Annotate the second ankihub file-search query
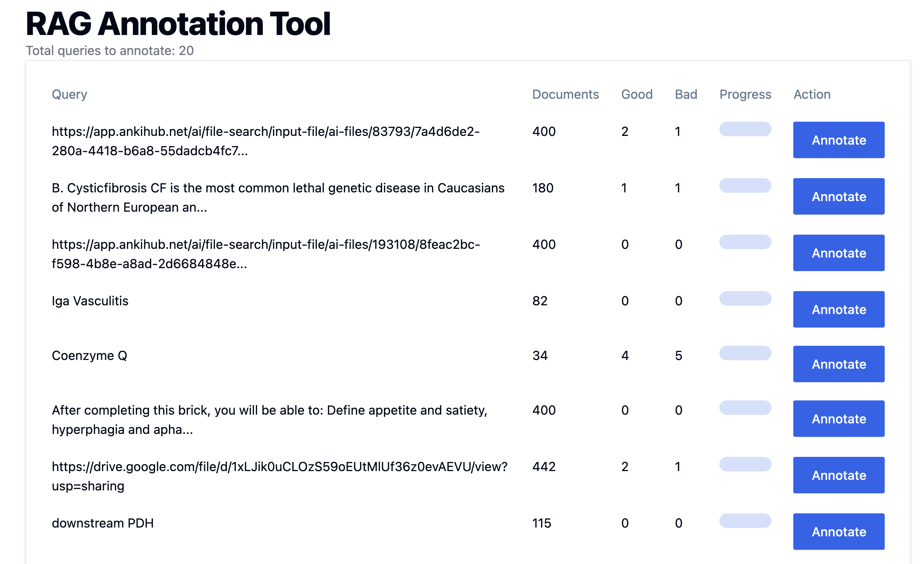924x564 pixels. coord(838,252)
